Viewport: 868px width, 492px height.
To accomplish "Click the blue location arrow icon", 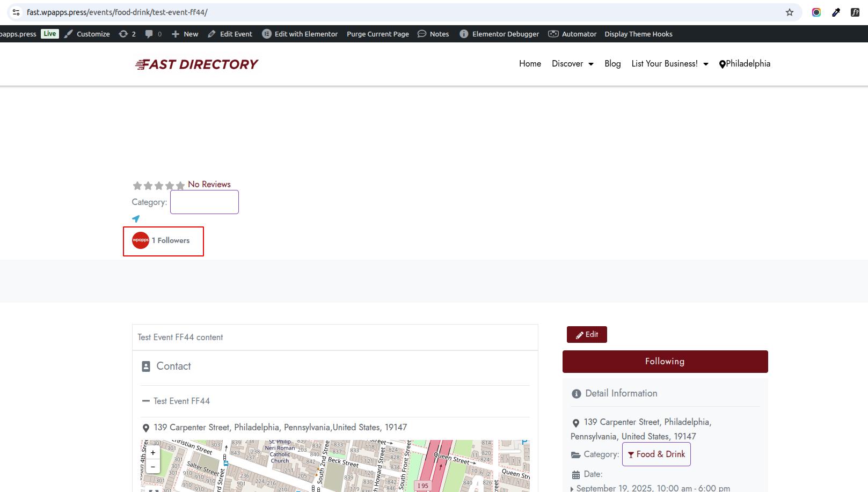I will pos(136,219).
